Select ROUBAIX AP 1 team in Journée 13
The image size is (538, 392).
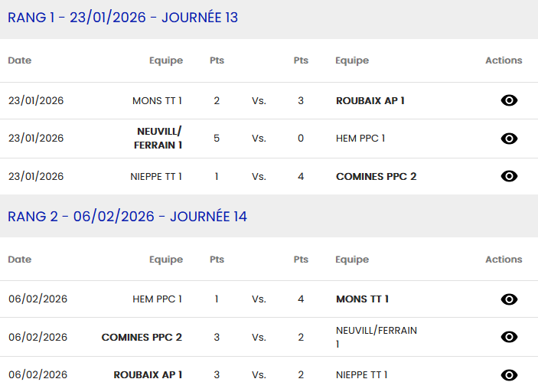pyautogui.click(x=370, y=100)
